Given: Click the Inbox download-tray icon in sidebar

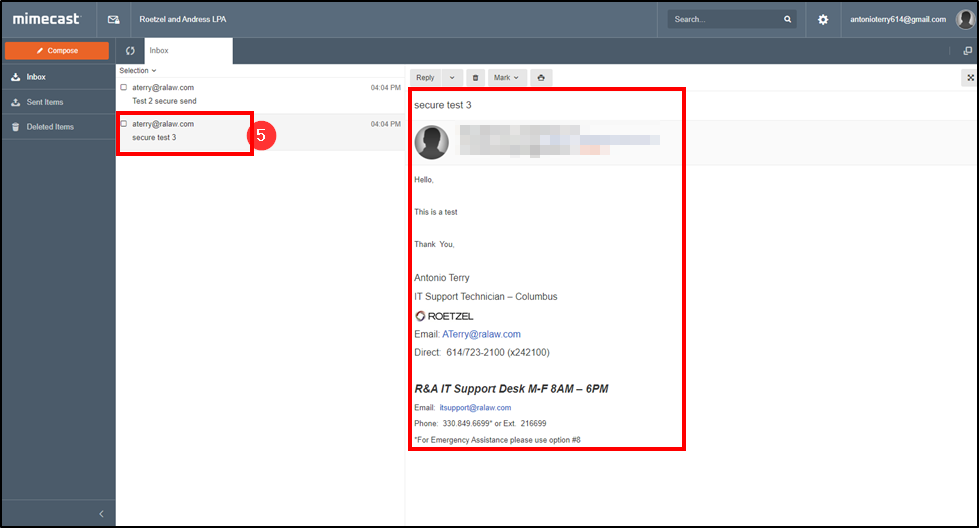Looking at the screenshot, I should click(x=16, y=77).
